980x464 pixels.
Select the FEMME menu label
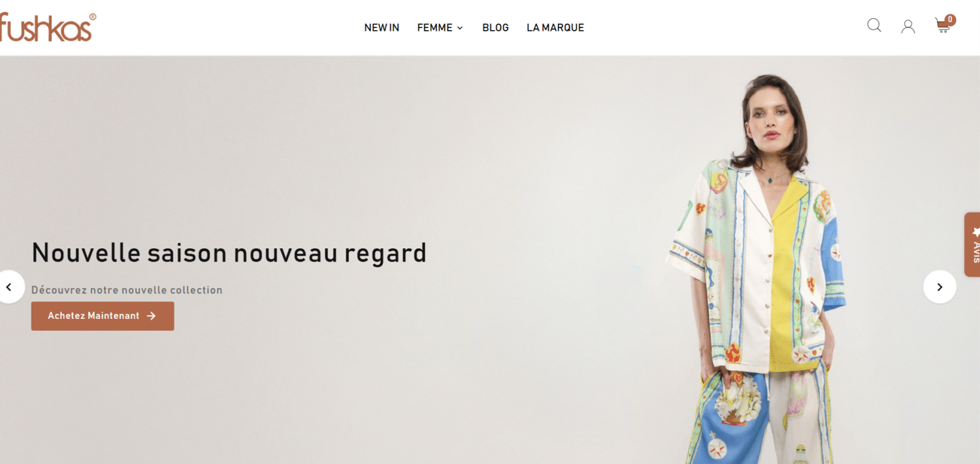click(434, 27)
